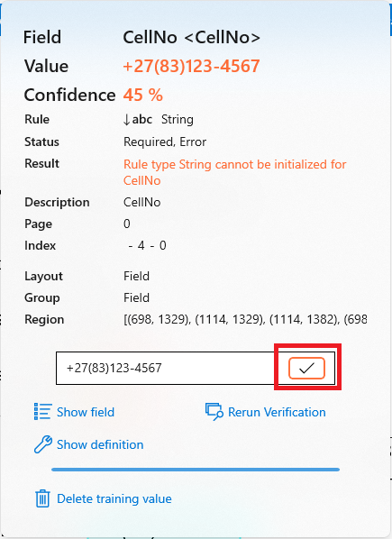
Task: Click the Region coordinates text
Action: (245, 319)
